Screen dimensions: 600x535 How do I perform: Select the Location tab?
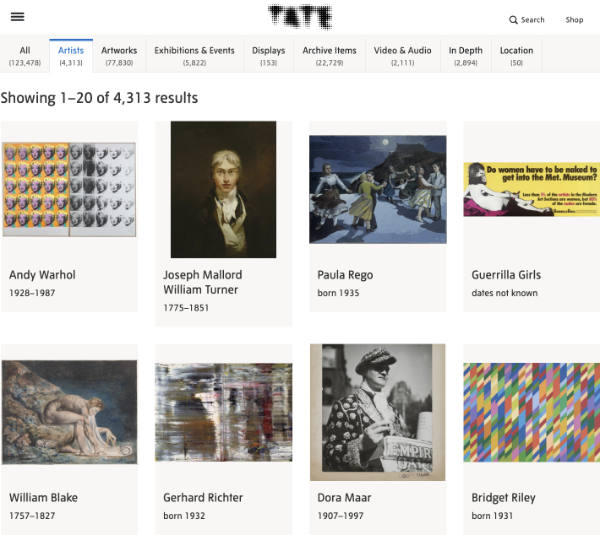click(517, 56)
